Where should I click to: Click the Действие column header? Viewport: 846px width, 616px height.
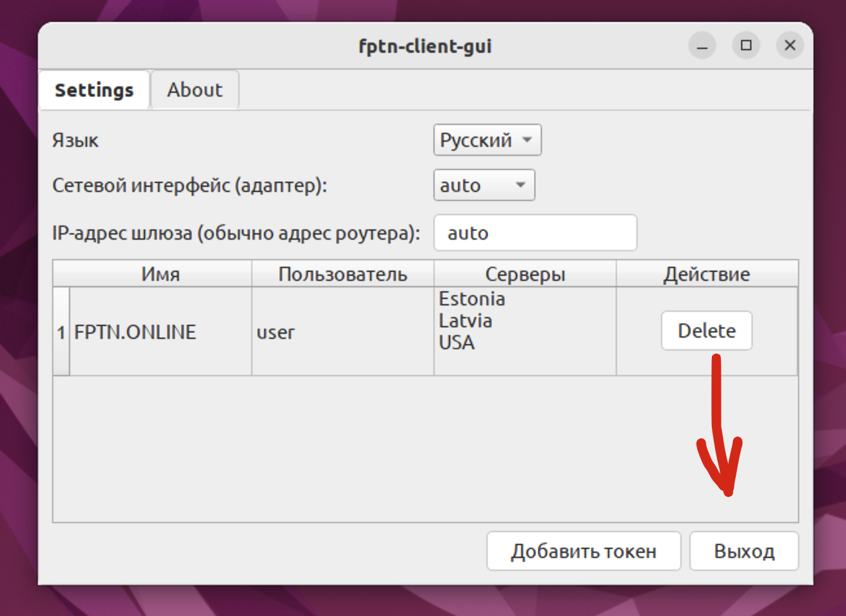(707, 274)
